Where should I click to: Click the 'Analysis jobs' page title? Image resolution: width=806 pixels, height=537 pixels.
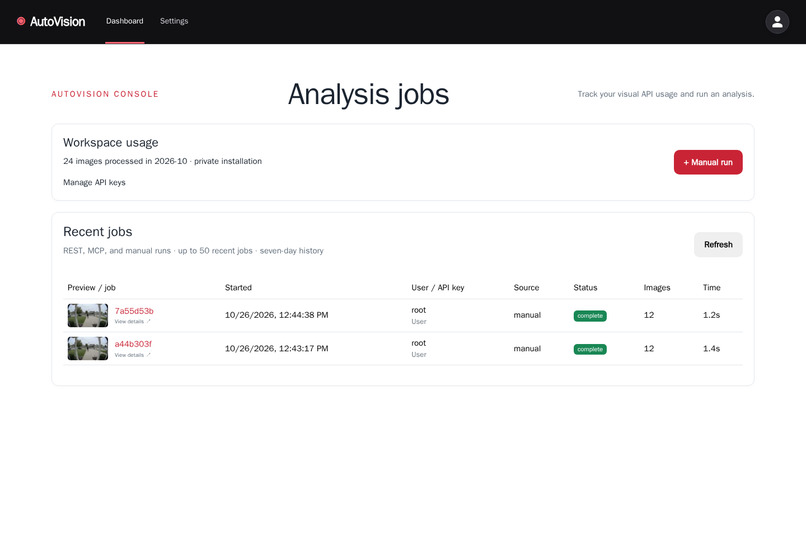[x=368, y=94]
